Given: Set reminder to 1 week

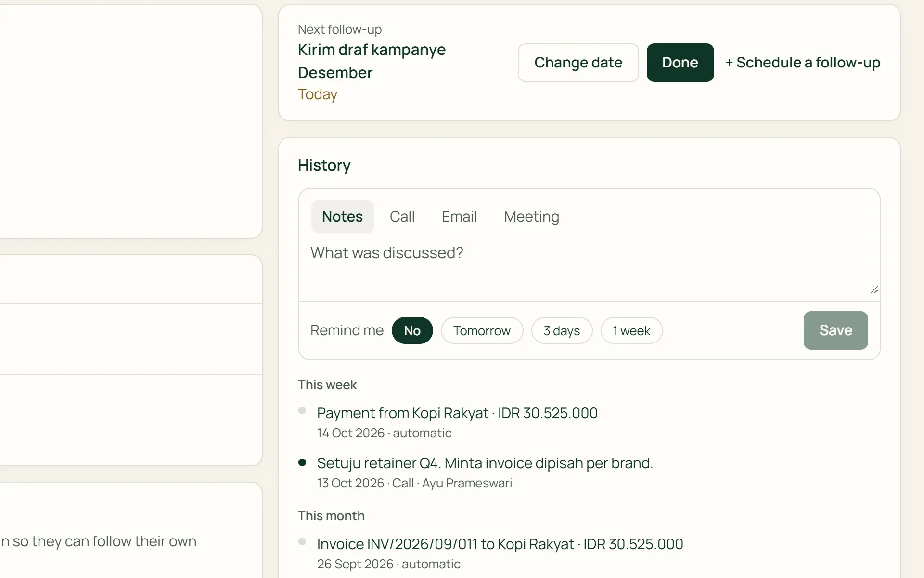Looking at the screenshot, I should pyautogui.click(x=631, y=330).
